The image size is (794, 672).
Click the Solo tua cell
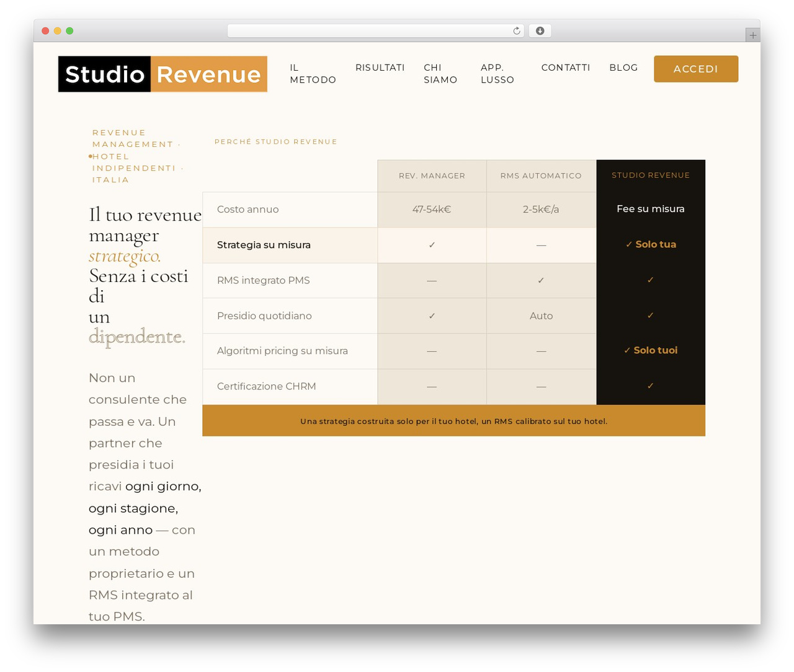651,244
